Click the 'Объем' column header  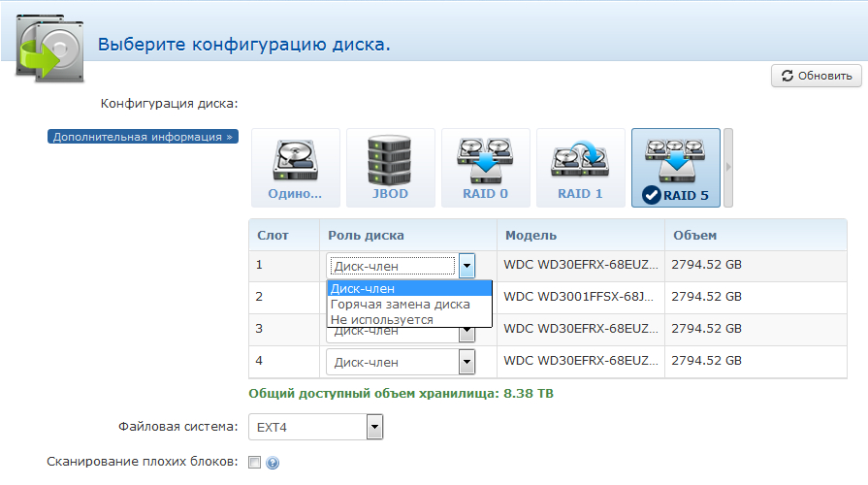pos(693,236)
